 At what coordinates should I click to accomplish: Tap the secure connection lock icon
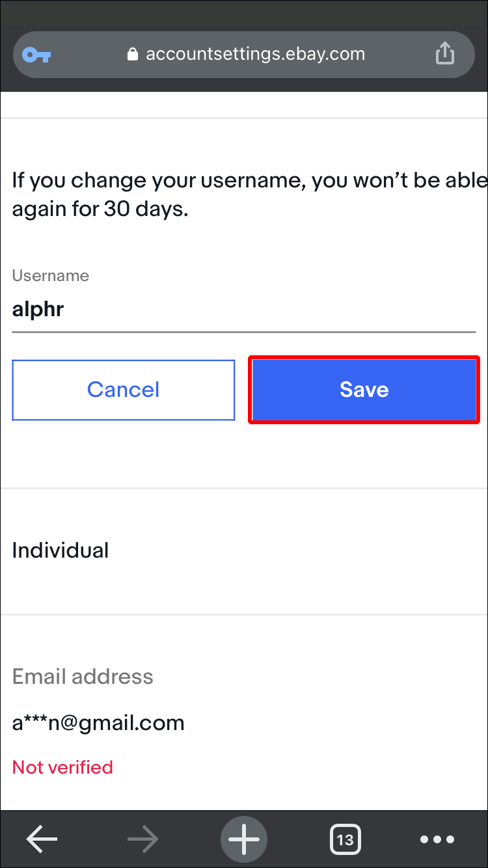(x=133, y=55)
